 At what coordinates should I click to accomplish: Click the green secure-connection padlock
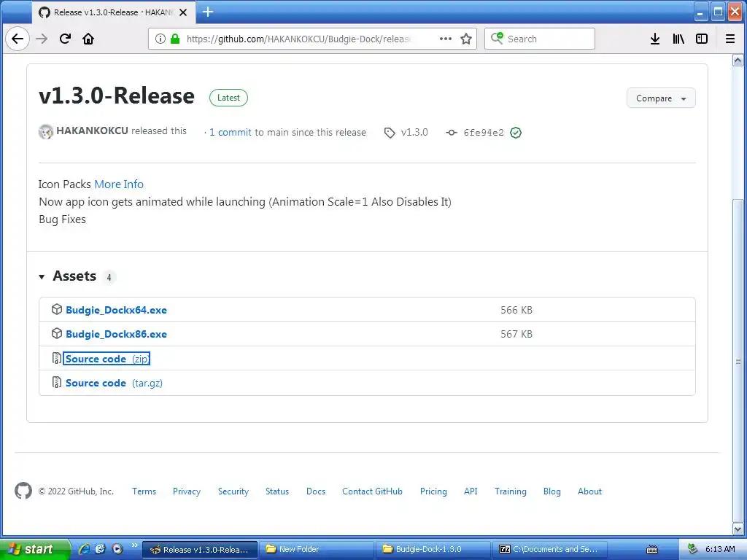pos(175,39)
